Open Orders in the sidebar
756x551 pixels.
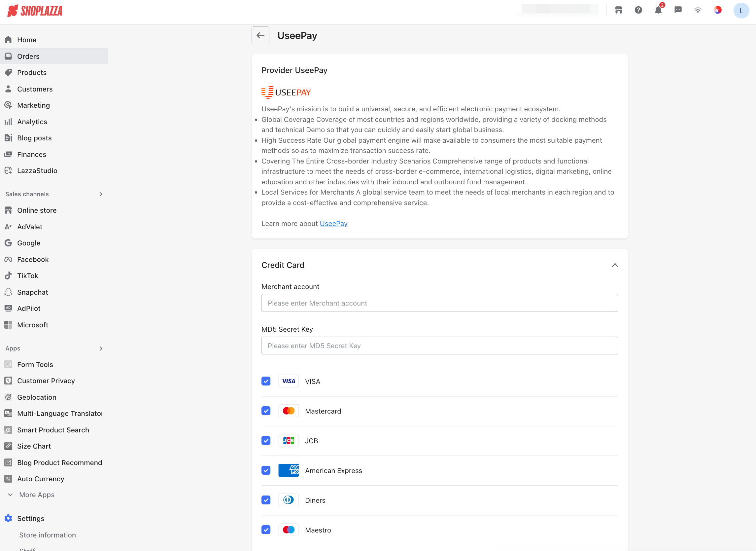pos(54,56)
